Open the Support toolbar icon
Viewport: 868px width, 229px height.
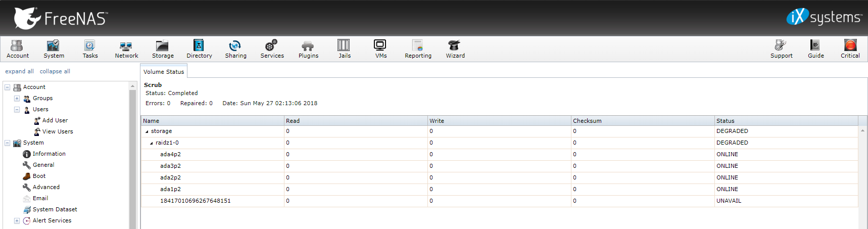click(x=781, y=49)
